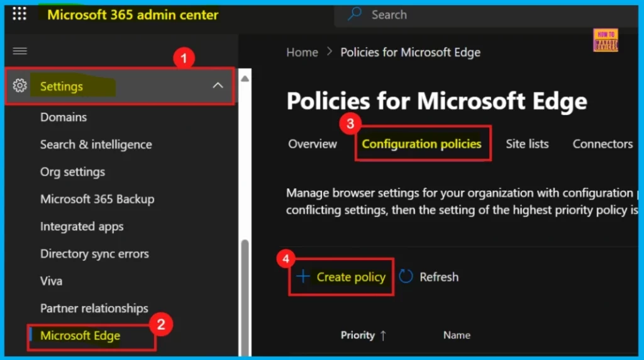Click the Policies for Microsoft Edge breadcrumb

(x=410, y=53)
